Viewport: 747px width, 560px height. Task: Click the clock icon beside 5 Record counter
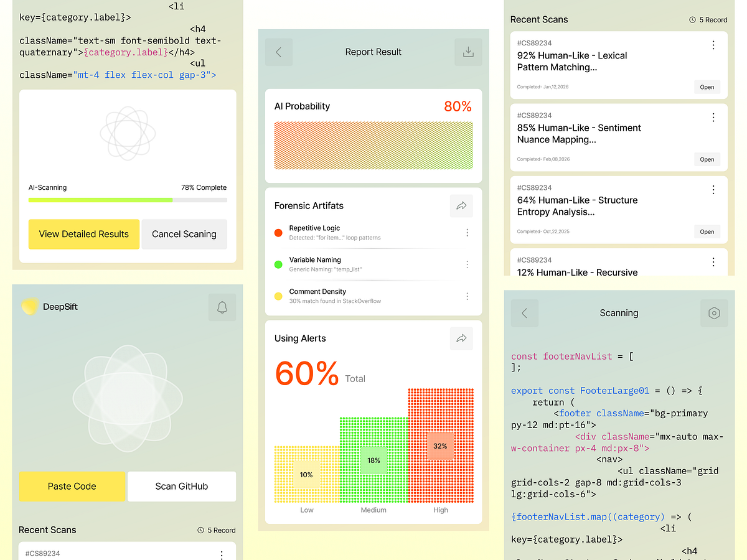point(691,19)
